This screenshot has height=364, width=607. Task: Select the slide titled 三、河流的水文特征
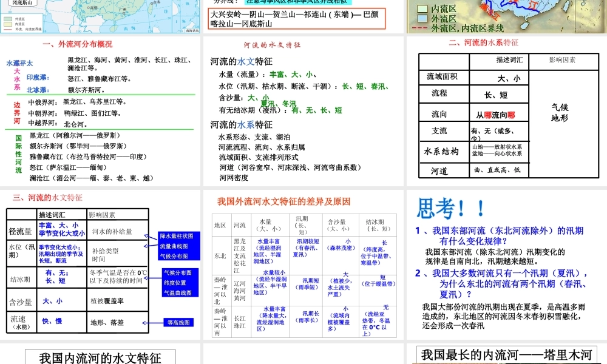pos(100,265)
